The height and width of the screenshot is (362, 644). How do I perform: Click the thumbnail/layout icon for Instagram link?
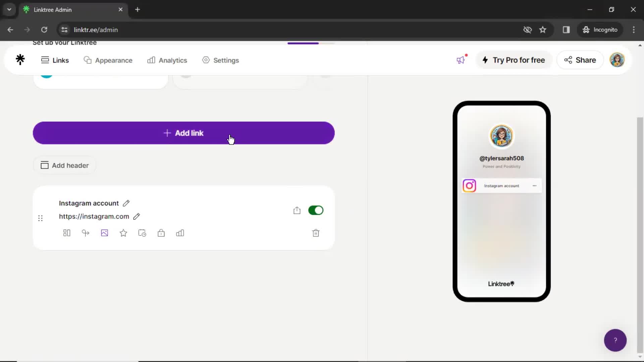[x=67, y=233]
